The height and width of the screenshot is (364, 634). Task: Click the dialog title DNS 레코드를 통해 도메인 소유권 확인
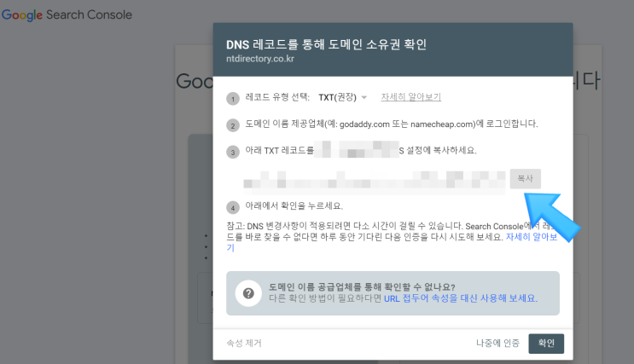pyautogui.click(x=326, y=44)
